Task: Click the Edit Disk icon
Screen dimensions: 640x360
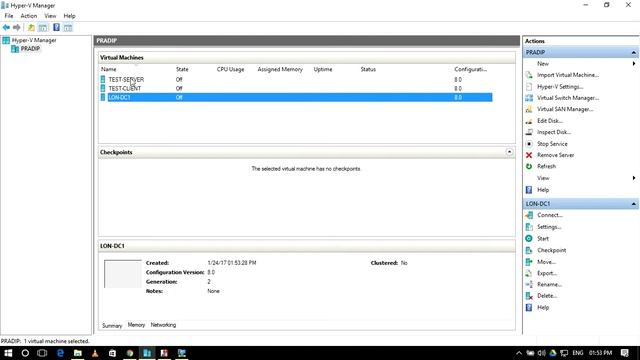Action: coord(529,121)
